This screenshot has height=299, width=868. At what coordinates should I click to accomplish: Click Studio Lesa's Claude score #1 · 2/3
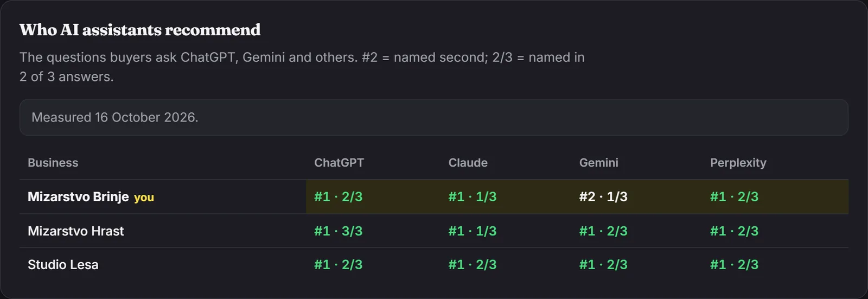tap(473, 265)
